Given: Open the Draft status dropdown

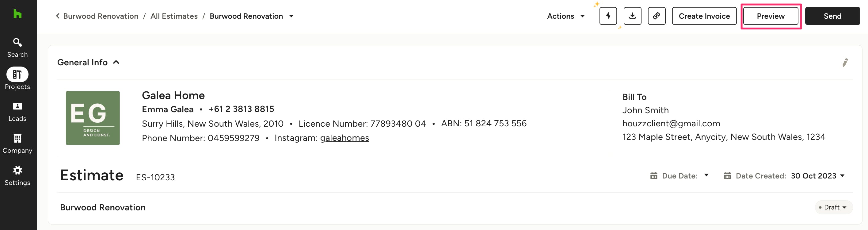Looking at the screenshot, I should click(834, 207).
